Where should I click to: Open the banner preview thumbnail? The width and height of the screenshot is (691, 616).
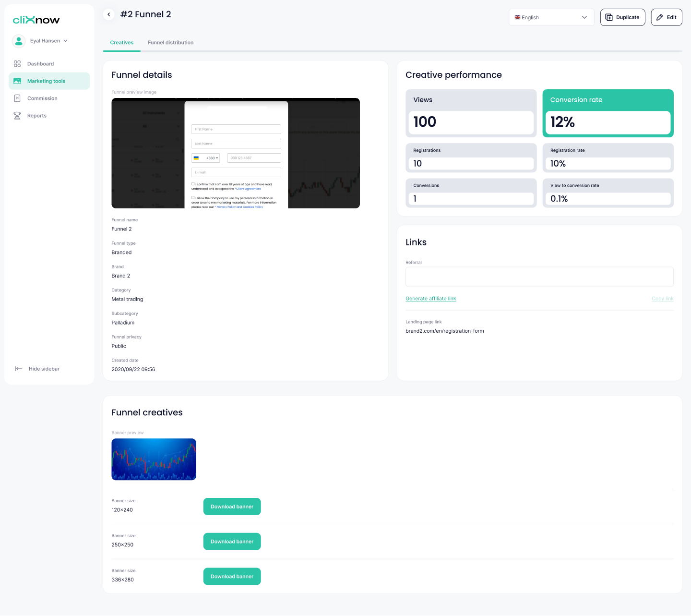point(154,459)
